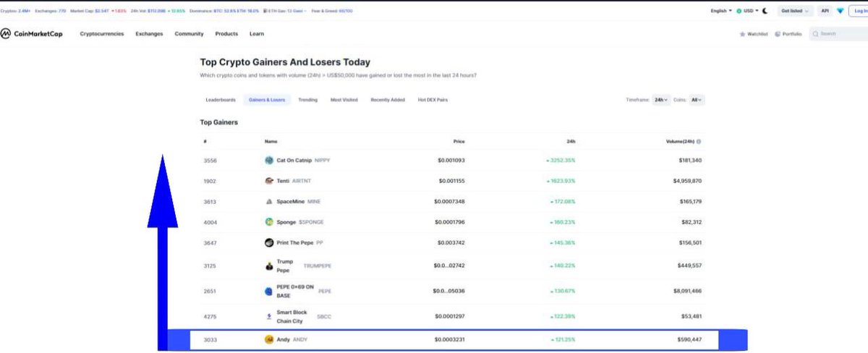
Task: Open the Sponge $SPONGE name link
Action: [300, 222]
